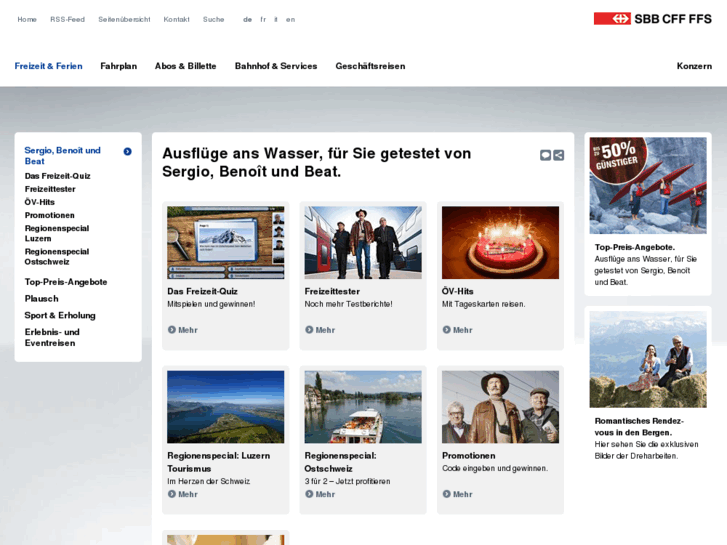Click the text 'Mit Tageskarten reisen.'

coord(484,304)
